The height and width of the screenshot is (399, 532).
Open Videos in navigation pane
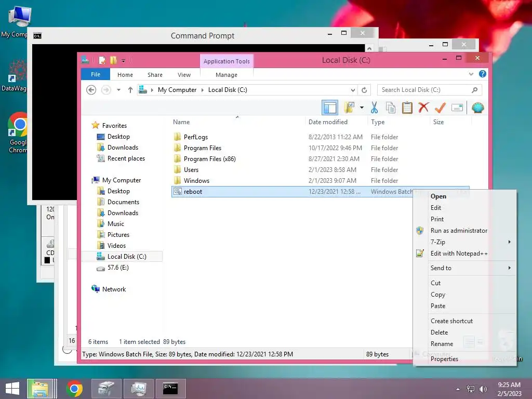[x=116, y=246]
